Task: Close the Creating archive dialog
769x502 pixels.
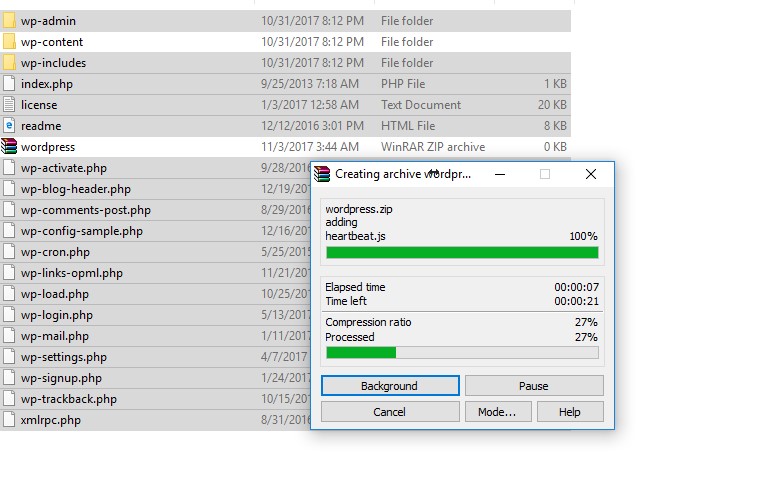Action: pyautogui.click(x=591, y=174)
